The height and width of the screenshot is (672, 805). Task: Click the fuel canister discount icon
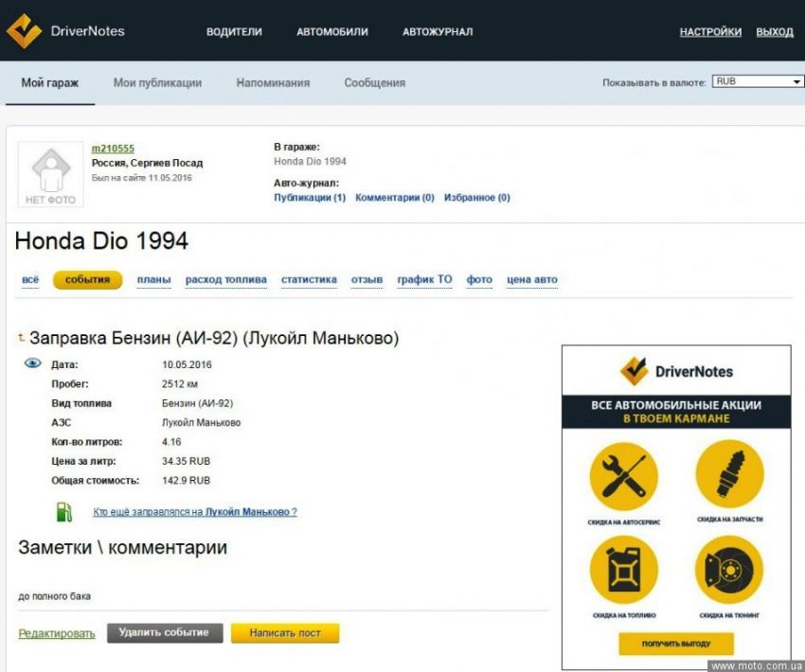click(623, 571)
